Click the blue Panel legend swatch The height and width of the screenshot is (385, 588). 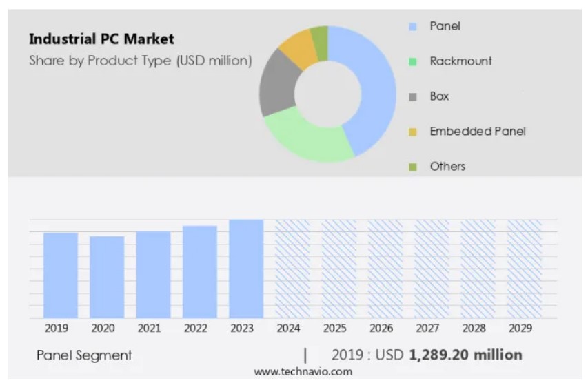413,26
